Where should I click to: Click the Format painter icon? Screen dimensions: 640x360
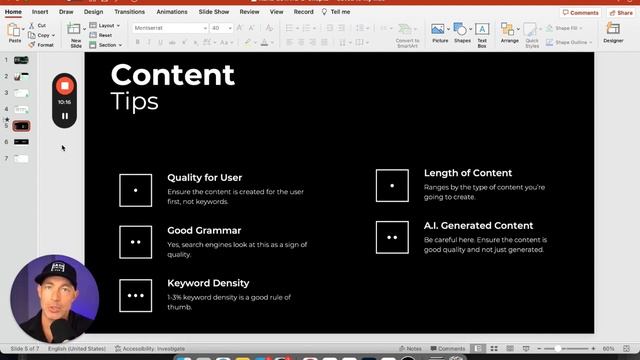pos(32,44)
